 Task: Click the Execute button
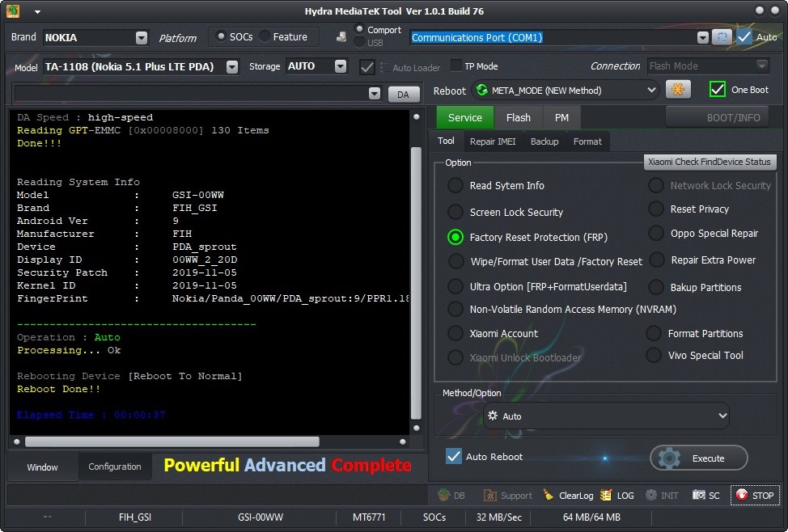tap(698, 458)
